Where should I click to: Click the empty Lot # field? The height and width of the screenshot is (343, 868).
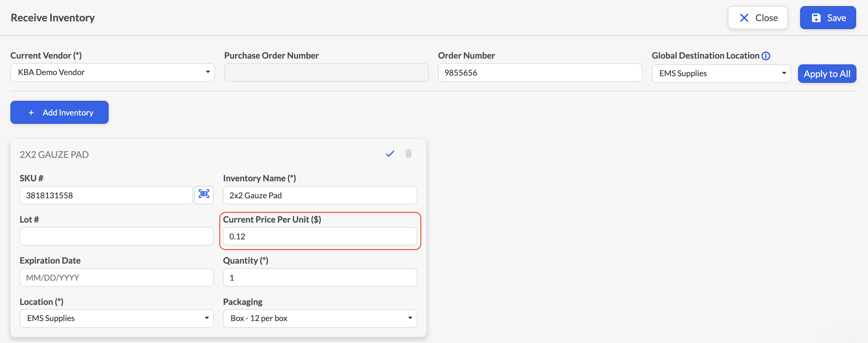click(x=116, y=236)
